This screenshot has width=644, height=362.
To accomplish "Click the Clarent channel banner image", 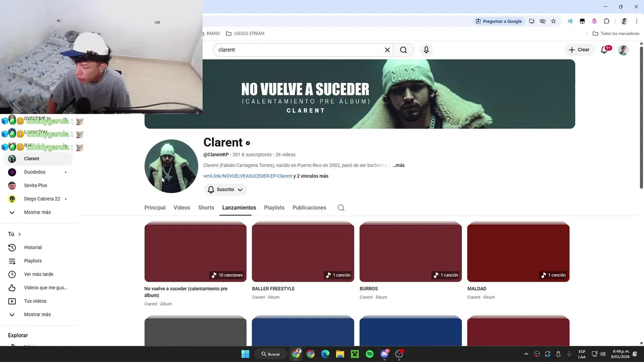I will [x=360, y=94].
